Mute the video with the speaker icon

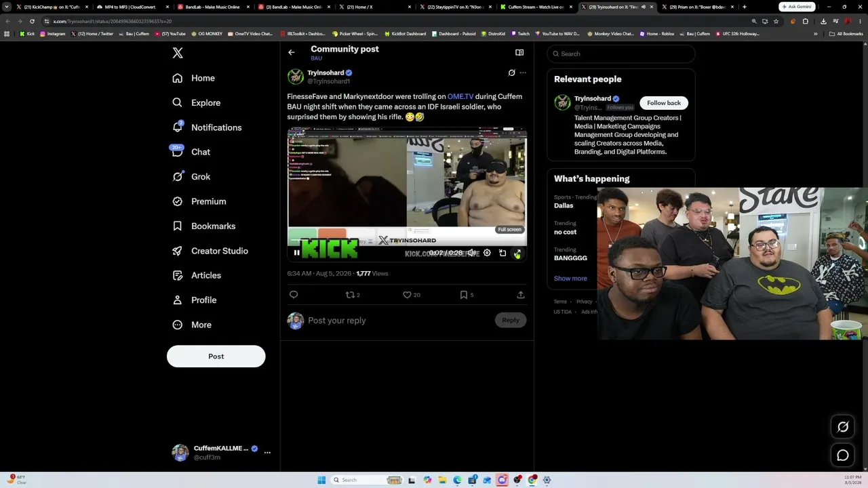click(471, 253)
